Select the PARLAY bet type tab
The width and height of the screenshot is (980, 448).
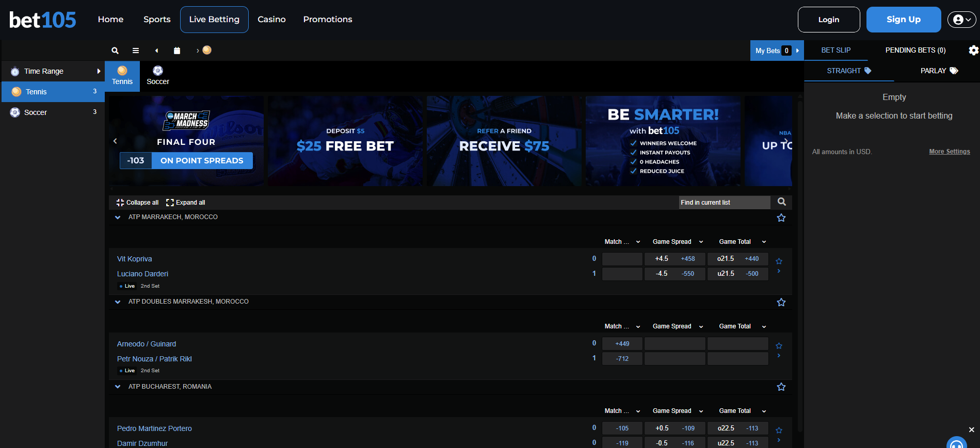939,71
